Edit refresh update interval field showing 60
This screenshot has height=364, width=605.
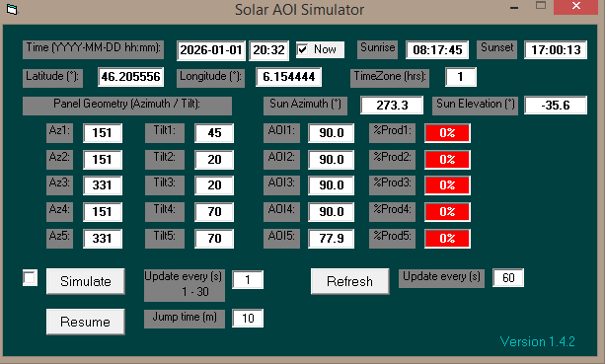click(508, 277)
